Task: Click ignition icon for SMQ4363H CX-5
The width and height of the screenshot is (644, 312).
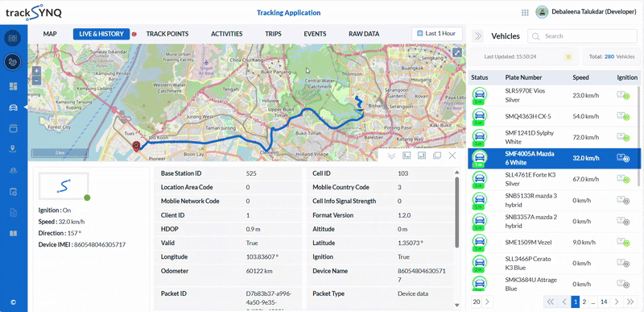Action: [623, 116]
